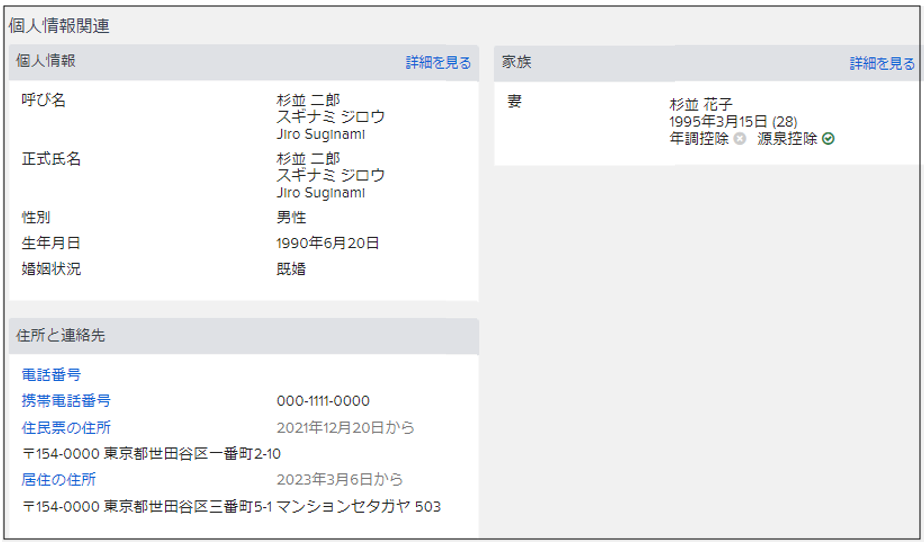Click the マンションセタガヤ 503 address line
Image resolution: width=924 pixels, height=542 pixels.
231,506
